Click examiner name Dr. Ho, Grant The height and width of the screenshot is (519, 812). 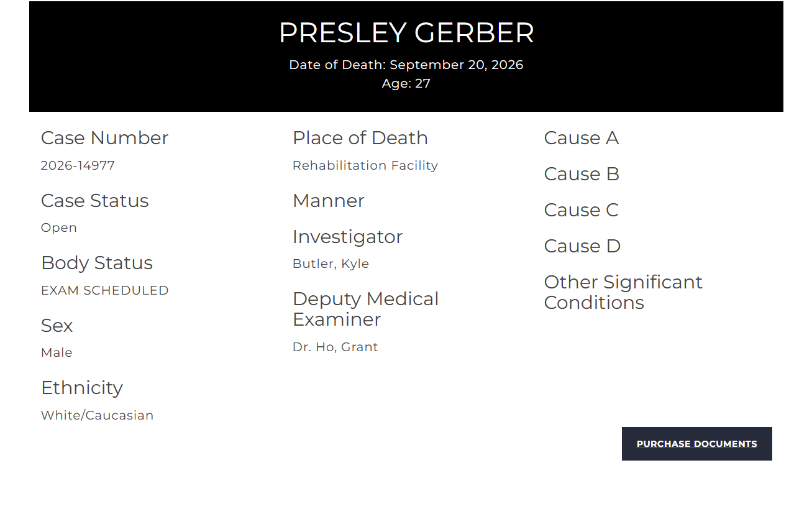click(x=335, y=347)
